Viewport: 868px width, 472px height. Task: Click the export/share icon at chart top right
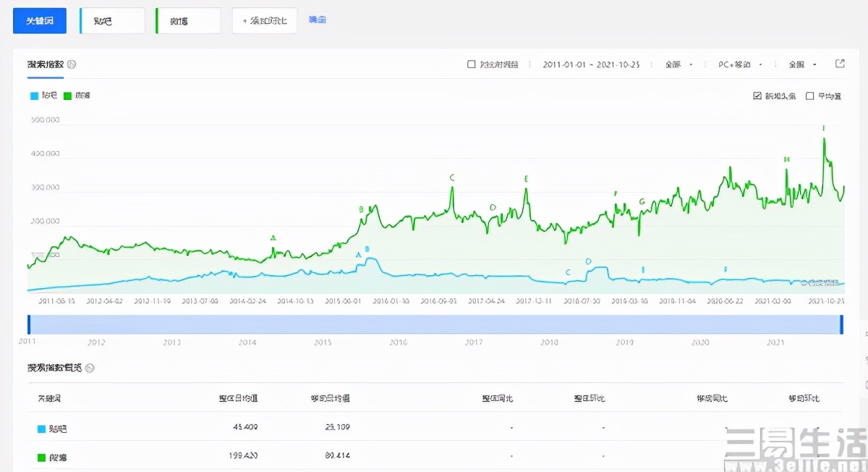840,64
